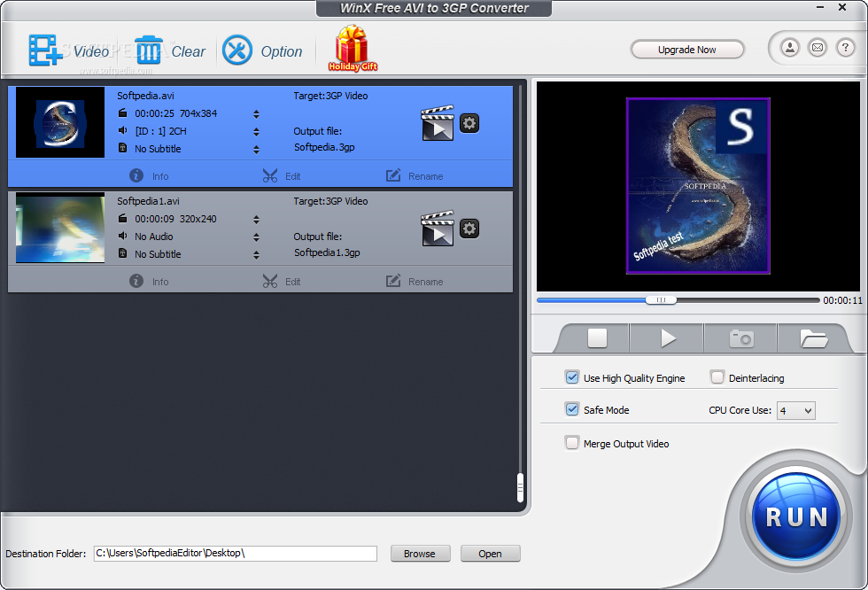Change audio track selector [ID : 1] 2CH
Viewport: 868px width, 590px height.
(x=256, y=132)
